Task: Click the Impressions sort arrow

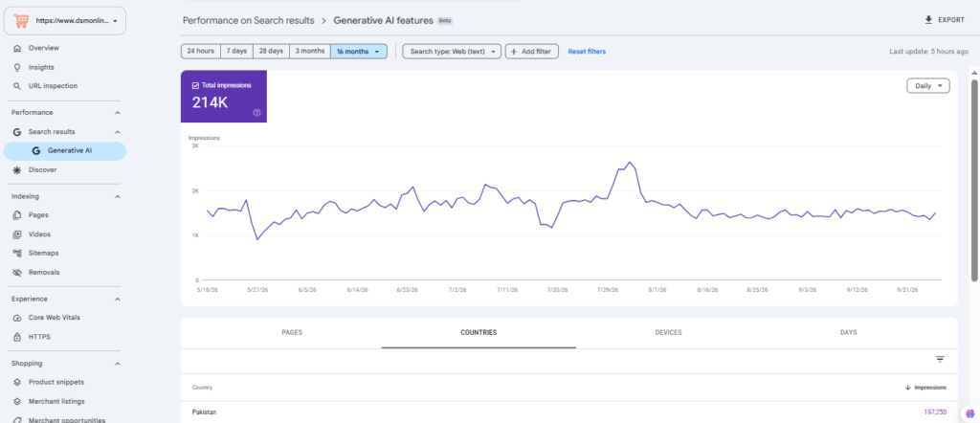Action: tap(907, 388)
